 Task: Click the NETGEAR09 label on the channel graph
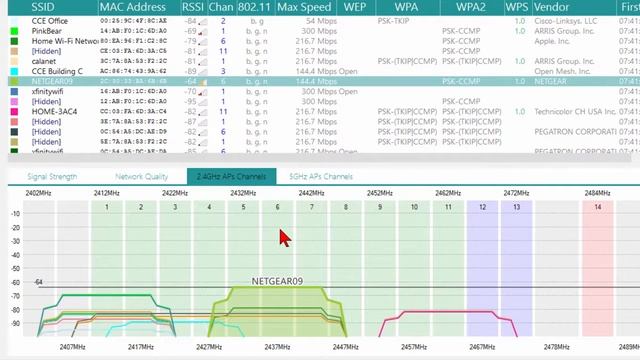coord(277,281)
